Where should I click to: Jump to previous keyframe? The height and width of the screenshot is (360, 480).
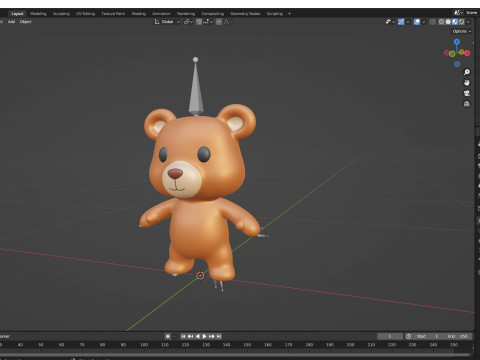point(190,336)
